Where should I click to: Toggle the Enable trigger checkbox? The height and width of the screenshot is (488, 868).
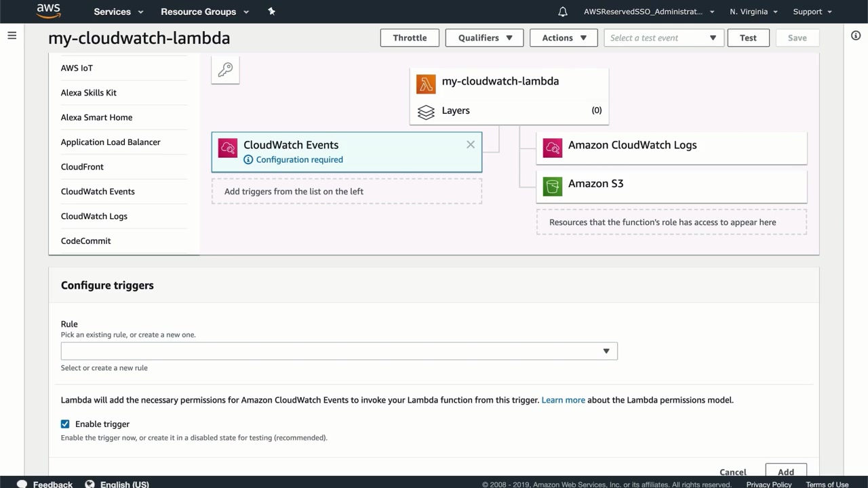(x=65, y=424)
